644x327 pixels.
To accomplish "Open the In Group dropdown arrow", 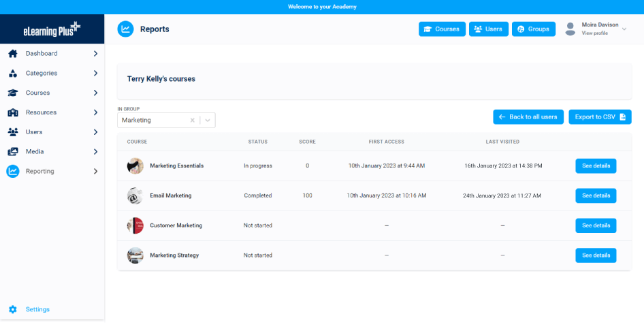I will tap(208, 120).
